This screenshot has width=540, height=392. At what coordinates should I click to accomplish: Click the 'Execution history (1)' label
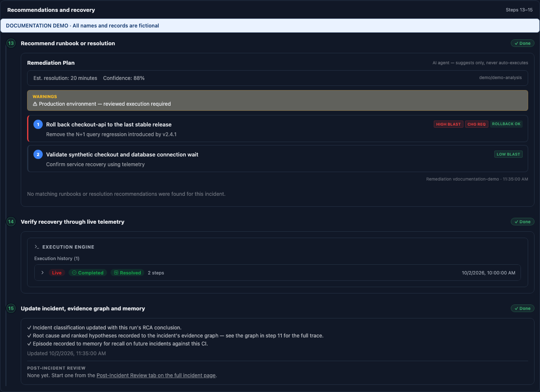[57, 258]
